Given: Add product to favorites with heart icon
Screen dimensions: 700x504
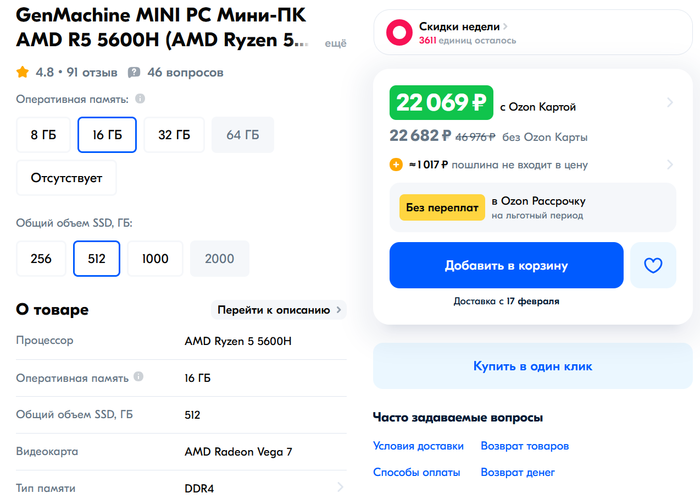Looking at the screenshot, I should (653, 265).
